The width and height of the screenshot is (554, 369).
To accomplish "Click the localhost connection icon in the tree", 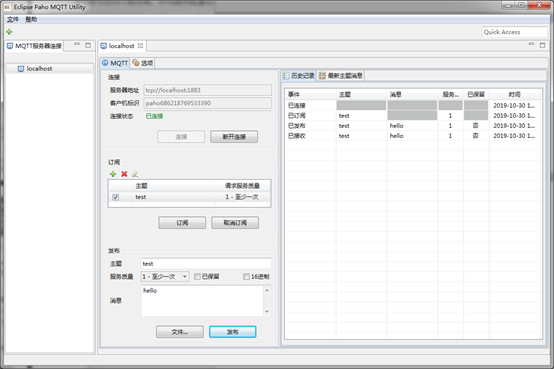I will point(21,69).
